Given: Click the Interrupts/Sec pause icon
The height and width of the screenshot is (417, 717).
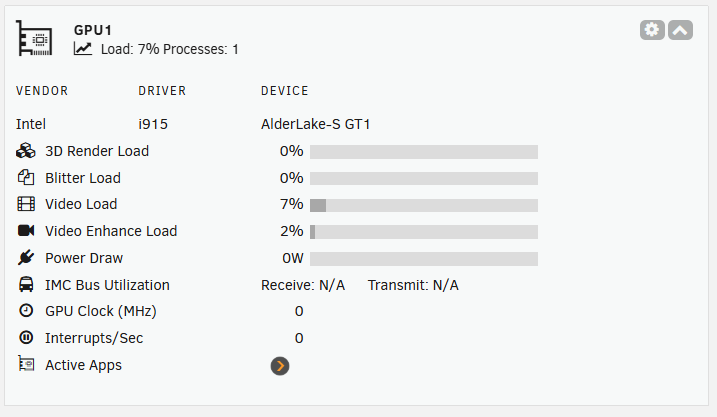Looking at the screenshot, I should [x=26, y=338].
